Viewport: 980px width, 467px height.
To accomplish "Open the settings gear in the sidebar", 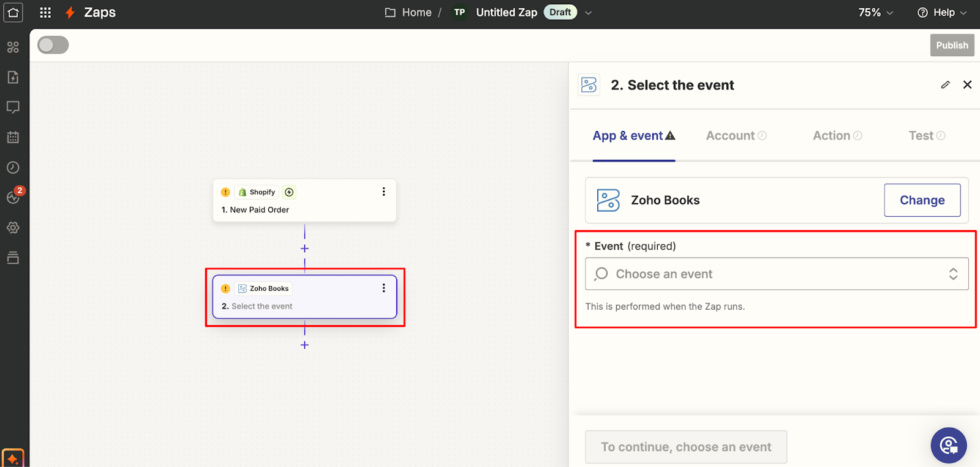I will coord(13,228).
